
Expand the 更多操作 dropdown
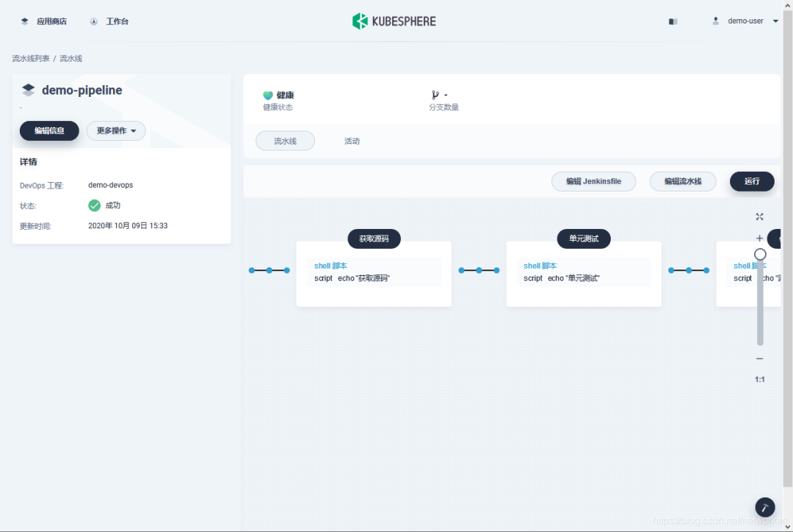(x=116, y=131)
